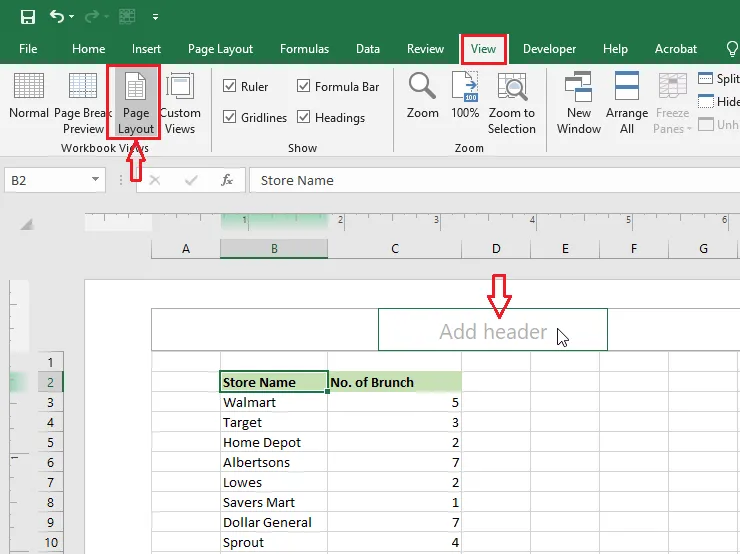This screenshot has height=554, width=740.
Task: Select the Albertsons cell
Action: [x=274, y=462]
